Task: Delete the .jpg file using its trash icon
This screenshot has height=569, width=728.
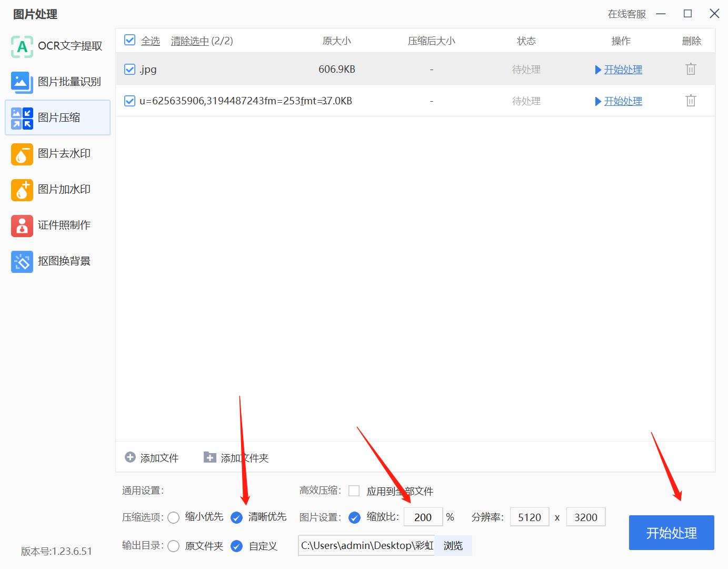Action: click(691, 68)
